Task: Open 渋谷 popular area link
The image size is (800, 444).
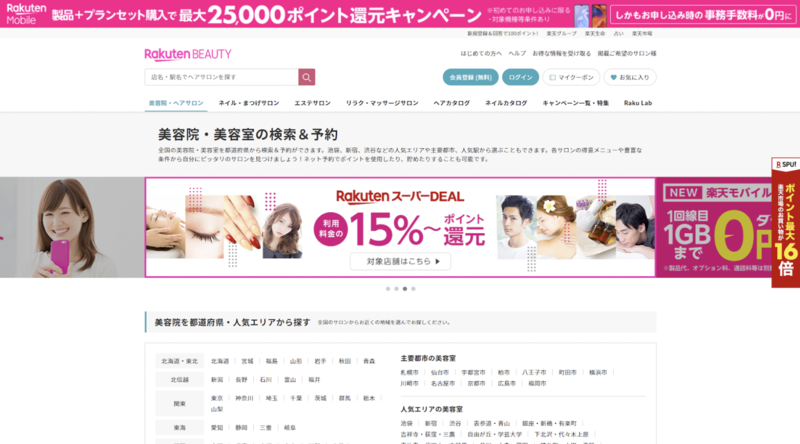Action: coord(455,424)
